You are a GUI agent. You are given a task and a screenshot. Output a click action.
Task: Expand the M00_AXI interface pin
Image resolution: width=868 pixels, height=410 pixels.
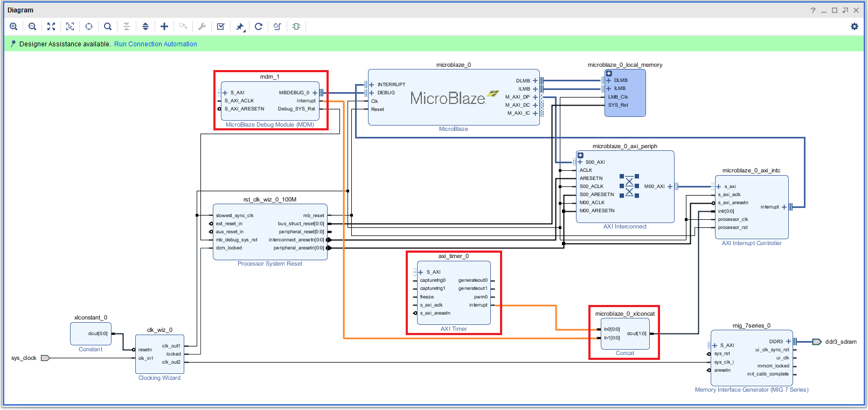(x=670, y=186)
